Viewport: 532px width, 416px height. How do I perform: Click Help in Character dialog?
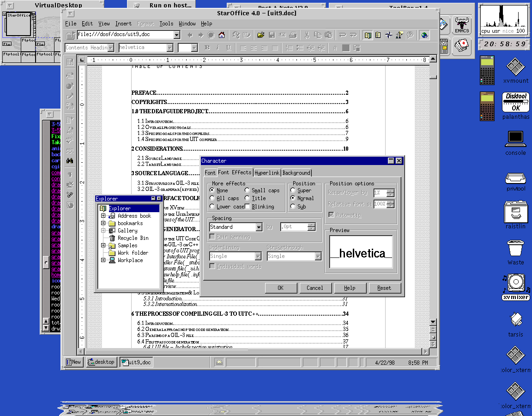[350, 288]
